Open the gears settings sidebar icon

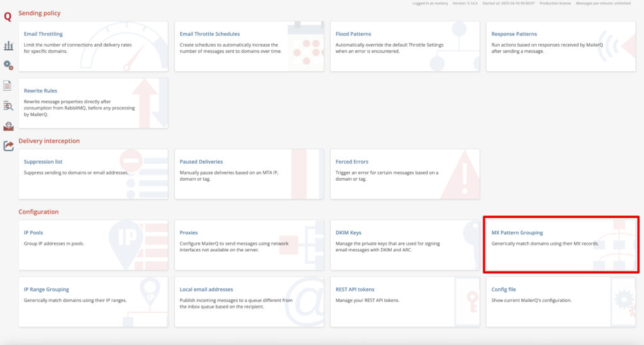(8, 65)
